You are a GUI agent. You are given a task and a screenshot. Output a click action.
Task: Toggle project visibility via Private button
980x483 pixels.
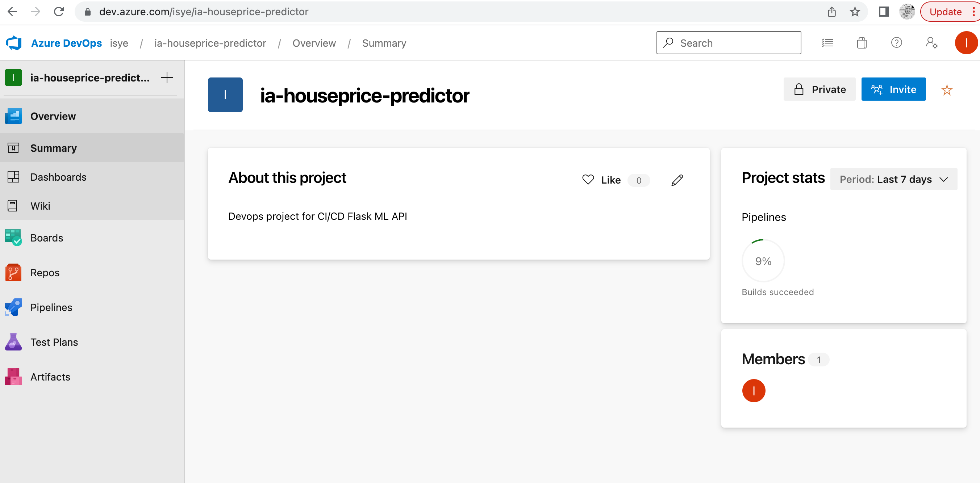point(819,89)
